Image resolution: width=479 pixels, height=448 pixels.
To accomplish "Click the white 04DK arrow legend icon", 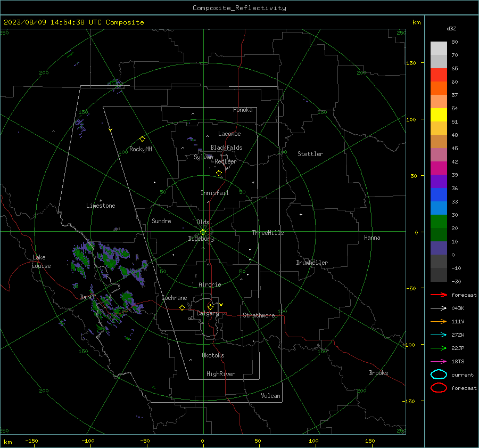I will coord(439,308).
